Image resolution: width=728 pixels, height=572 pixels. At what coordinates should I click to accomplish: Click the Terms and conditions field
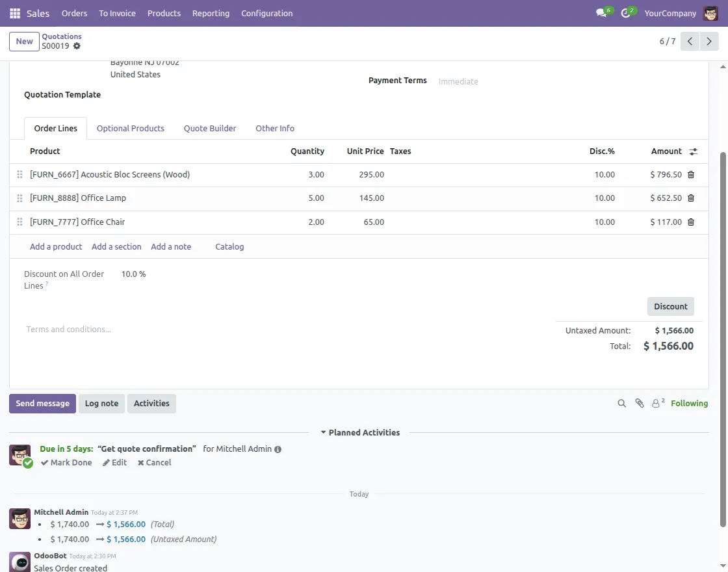68,330
